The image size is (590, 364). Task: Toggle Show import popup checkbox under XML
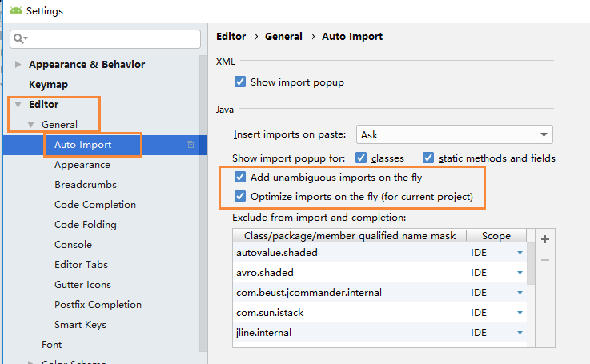tap(240, 82)
